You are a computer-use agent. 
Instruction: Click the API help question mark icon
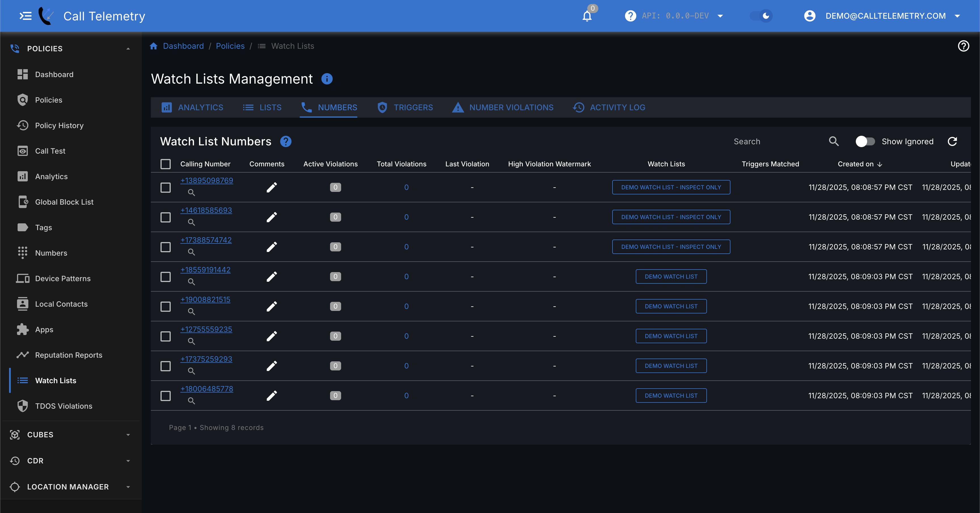(630, 16)
